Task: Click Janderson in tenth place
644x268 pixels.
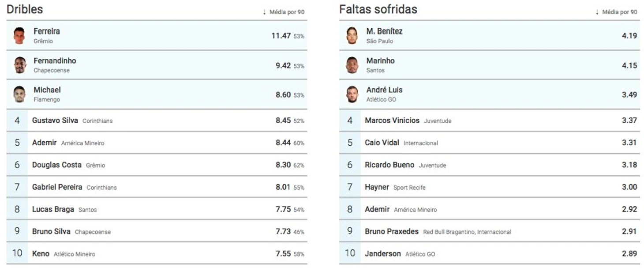Action: pyautogui.click(x=383, y=253)
